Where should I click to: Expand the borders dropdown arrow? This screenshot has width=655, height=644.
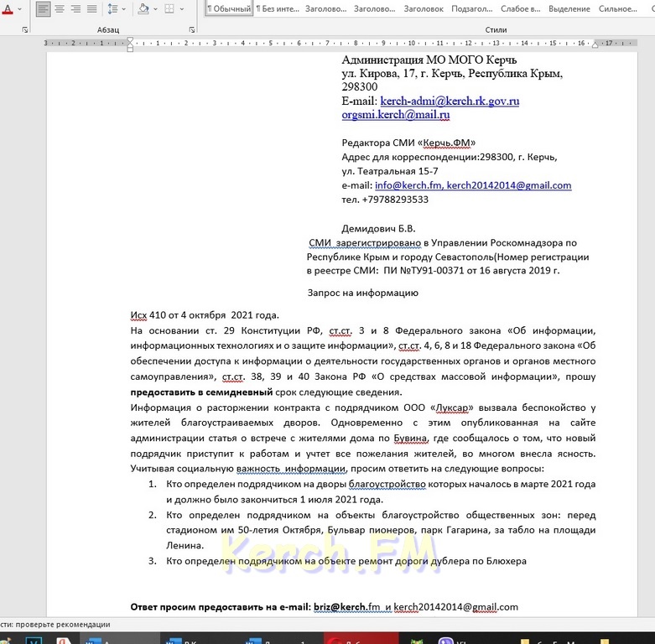pyautogui.click(x=182, y=9)
